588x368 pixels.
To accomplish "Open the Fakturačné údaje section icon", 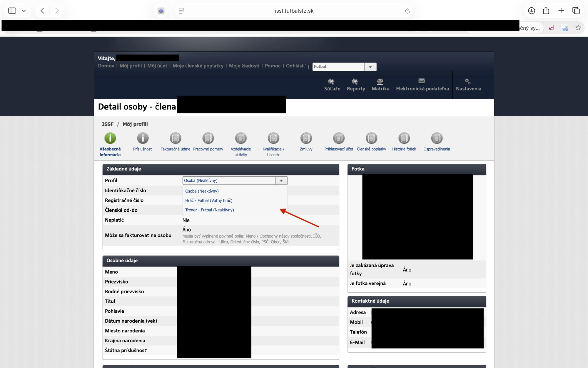I will click(176, 138).
